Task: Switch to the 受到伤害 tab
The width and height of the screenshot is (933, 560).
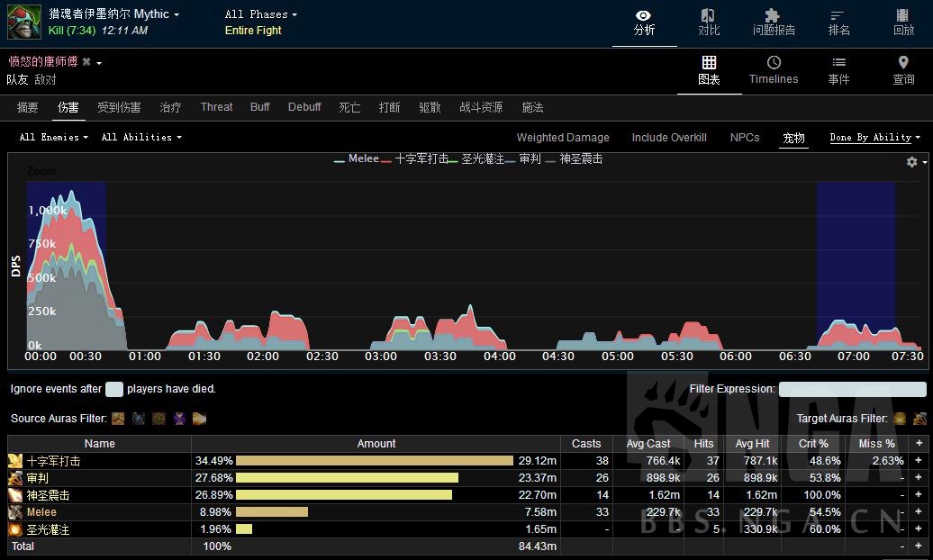Action: [x=119, y=107]
